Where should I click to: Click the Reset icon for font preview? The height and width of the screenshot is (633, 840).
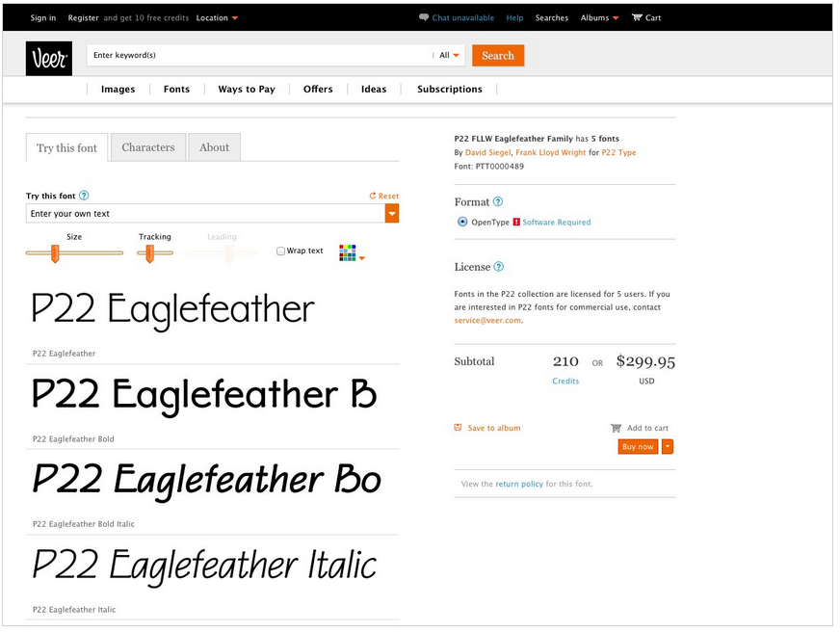(373, 196)
